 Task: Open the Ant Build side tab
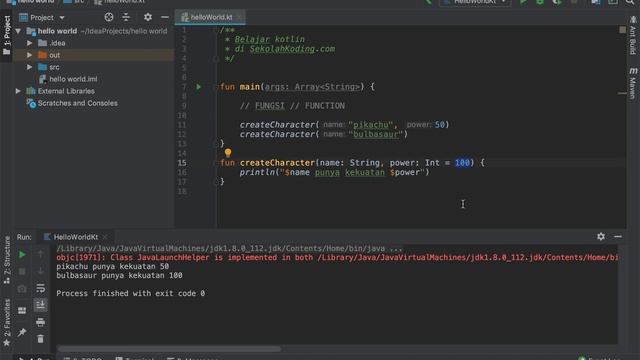click(633, 36)
